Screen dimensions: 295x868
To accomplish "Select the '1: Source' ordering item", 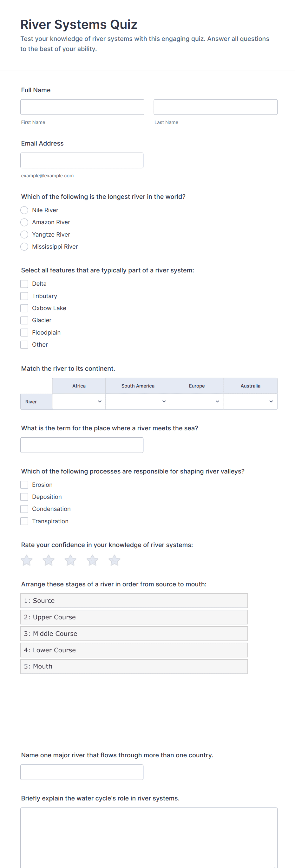I will [x=134, y=601].
